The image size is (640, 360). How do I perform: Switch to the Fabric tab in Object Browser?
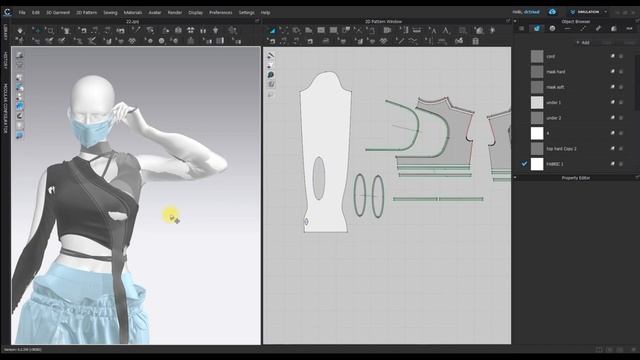537,29
